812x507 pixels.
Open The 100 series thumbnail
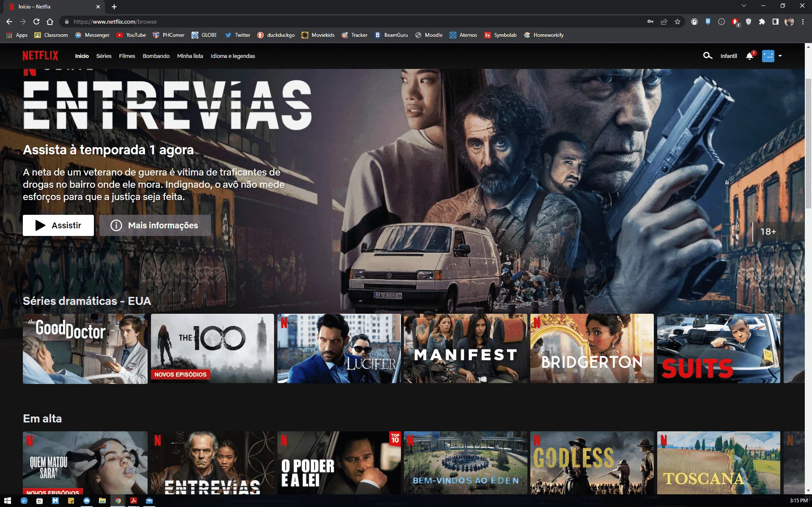[212, 348]
